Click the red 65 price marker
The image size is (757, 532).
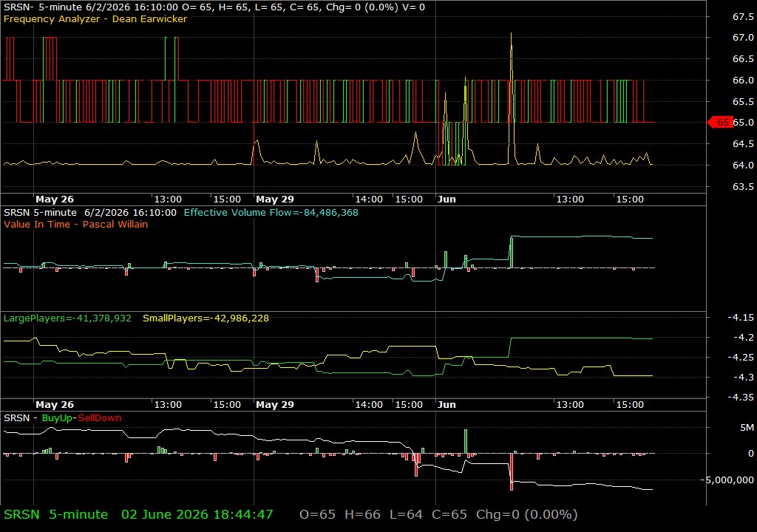pos(720,123)
